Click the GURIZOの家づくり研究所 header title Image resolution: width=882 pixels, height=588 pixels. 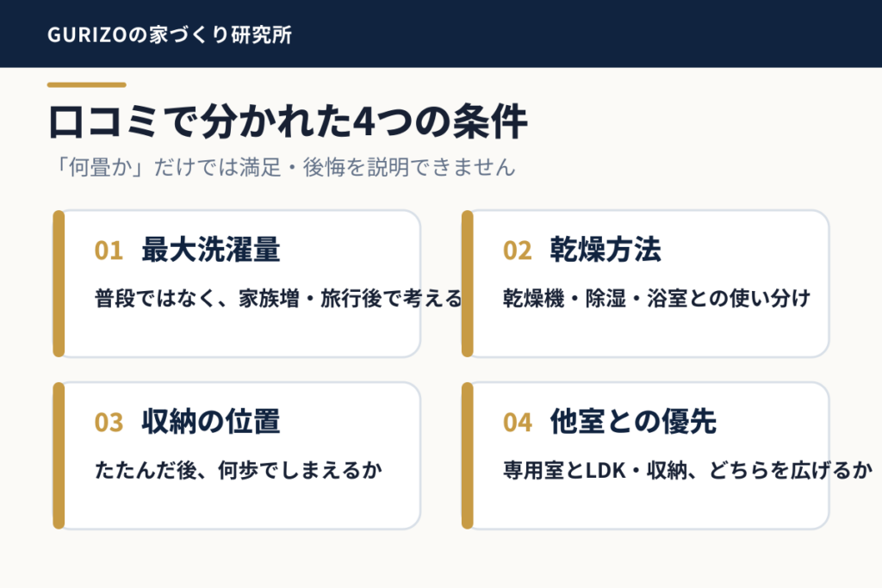[170, 34]
